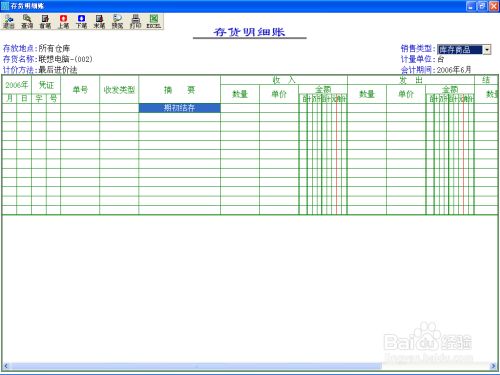This screenshot has height=375, width=500.
Task: Click the 收发类型 column header
Action: 119,90
